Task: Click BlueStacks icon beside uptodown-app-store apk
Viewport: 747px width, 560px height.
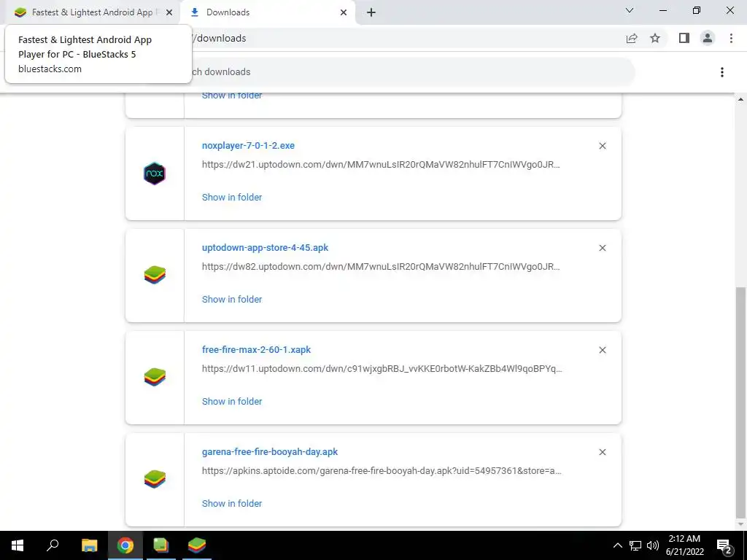Action: pyautogui.click(x=155, y=275)
